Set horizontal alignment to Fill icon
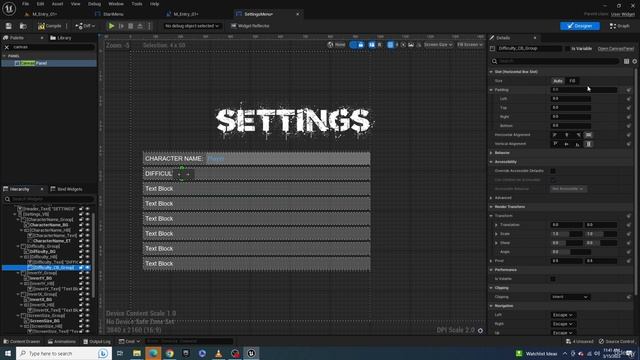This screenshot has height=360, width=640. (x=589, y=135)
